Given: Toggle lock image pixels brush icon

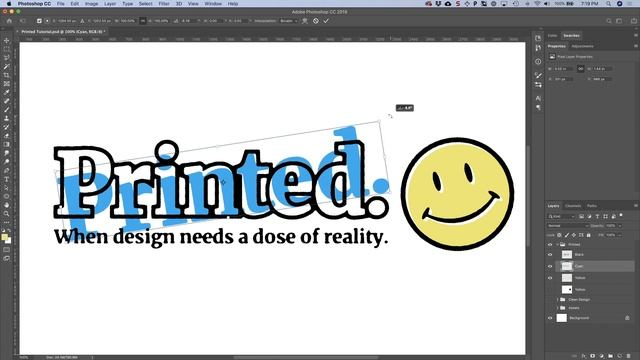Looking at the screenshot, I should [x=567, y=235].
